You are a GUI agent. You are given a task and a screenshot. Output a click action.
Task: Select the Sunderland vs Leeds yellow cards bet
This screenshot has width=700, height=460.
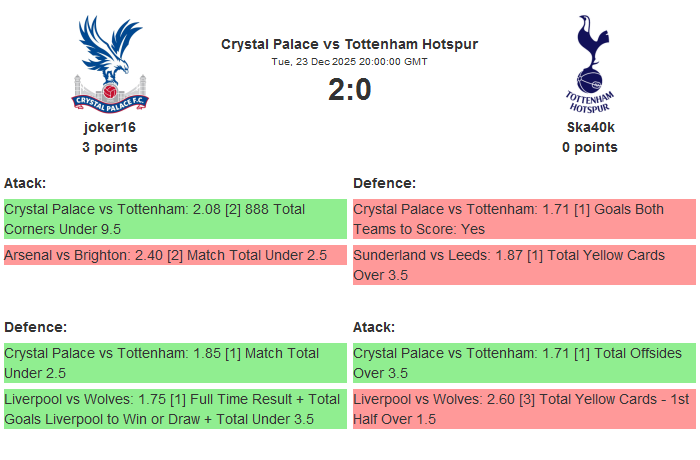(x=523, y=265)
